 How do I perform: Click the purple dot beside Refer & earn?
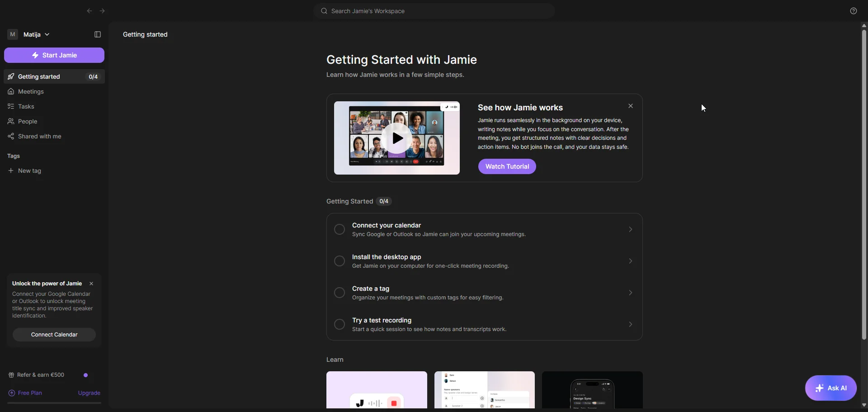click(86, 375)
